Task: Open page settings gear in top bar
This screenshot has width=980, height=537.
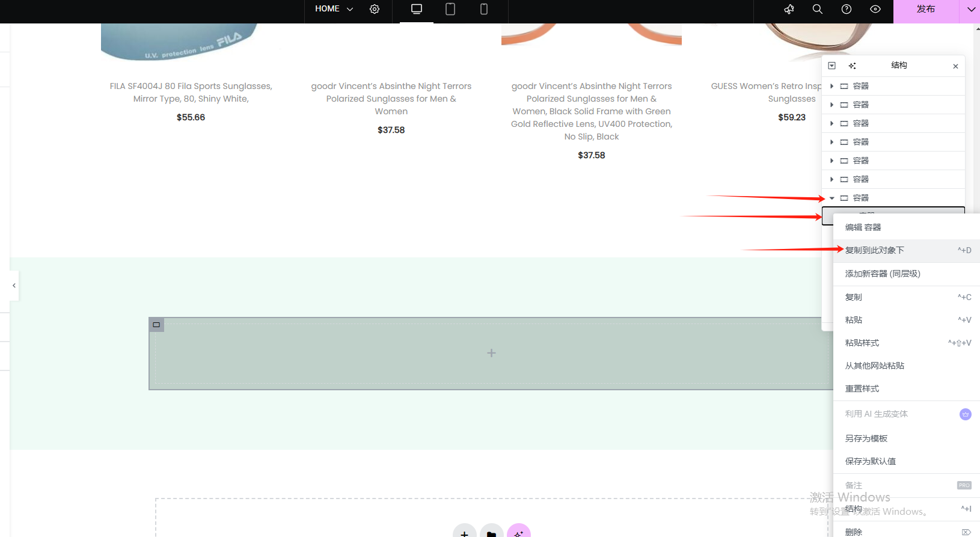Action: click(375, 9)
